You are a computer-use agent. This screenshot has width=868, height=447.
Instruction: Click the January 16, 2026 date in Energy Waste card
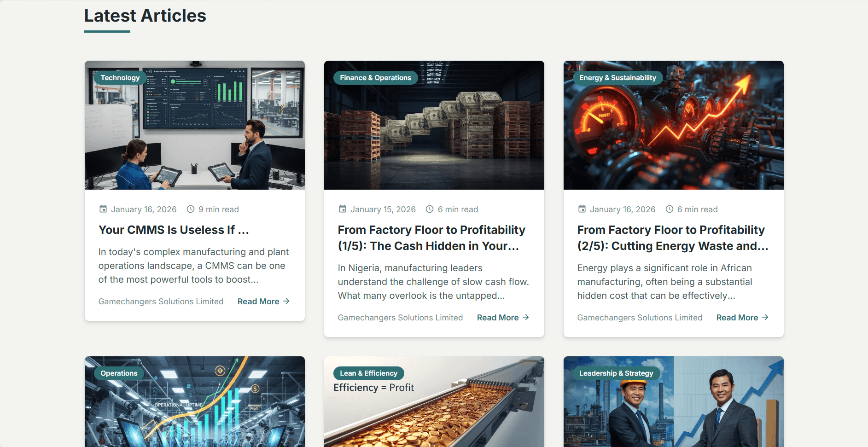coord(623,209)
